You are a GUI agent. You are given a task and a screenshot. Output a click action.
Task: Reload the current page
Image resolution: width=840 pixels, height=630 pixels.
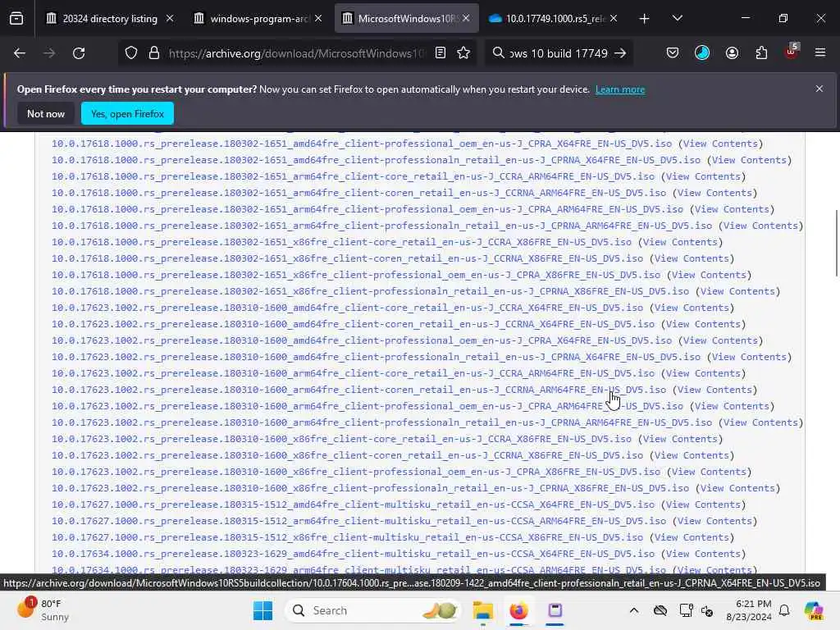tap(79, 53)
